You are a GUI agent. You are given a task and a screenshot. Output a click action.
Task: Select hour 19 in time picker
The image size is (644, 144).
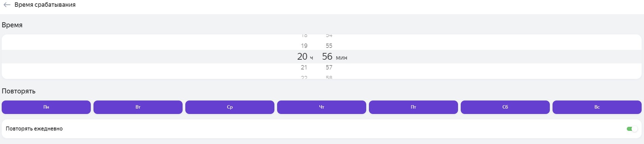point(304,46)
